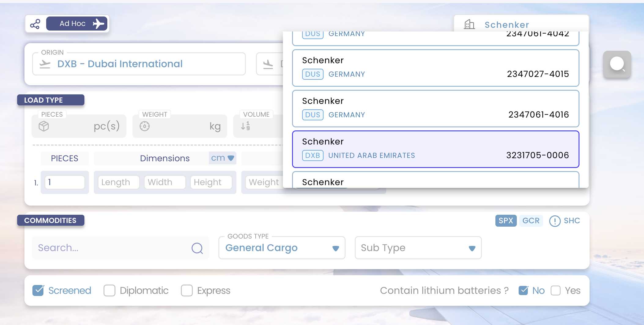Click the COMMODITIES section label
This screenshot has height=325, width=644.
(x=51, y=220)
